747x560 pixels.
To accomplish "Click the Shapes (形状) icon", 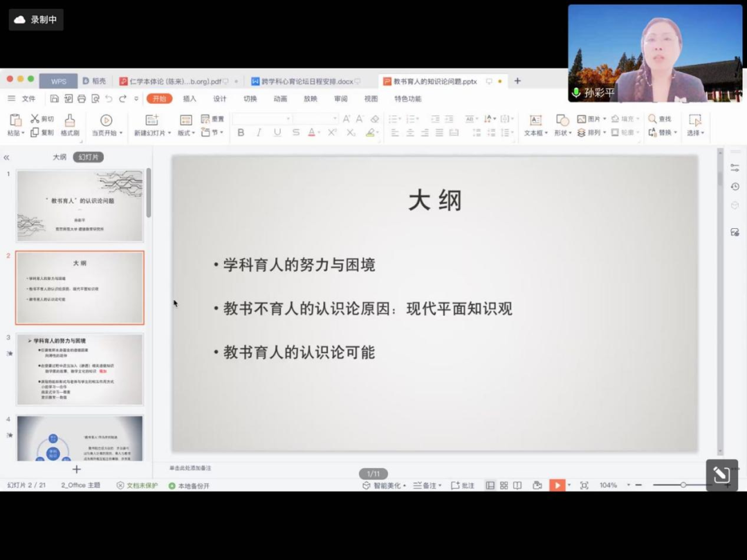I will click(x=562, y=120).
